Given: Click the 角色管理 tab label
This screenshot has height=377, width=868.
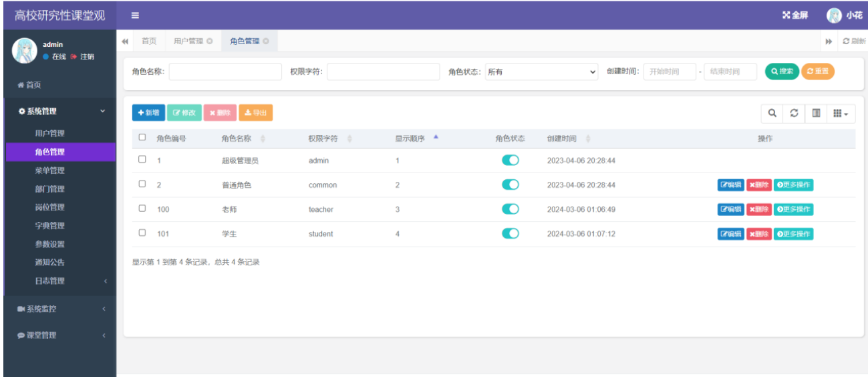Looking at the screenshot, I should (245, 41).
